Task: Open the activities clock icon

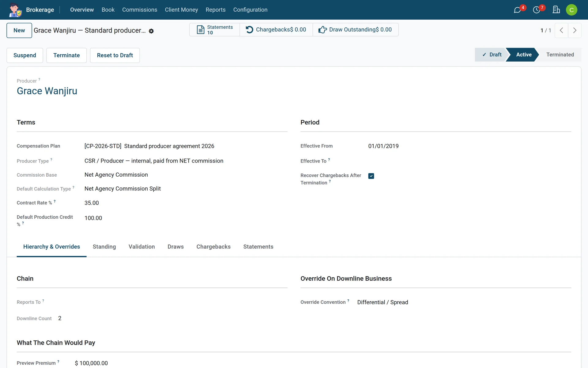Action: 537,10
